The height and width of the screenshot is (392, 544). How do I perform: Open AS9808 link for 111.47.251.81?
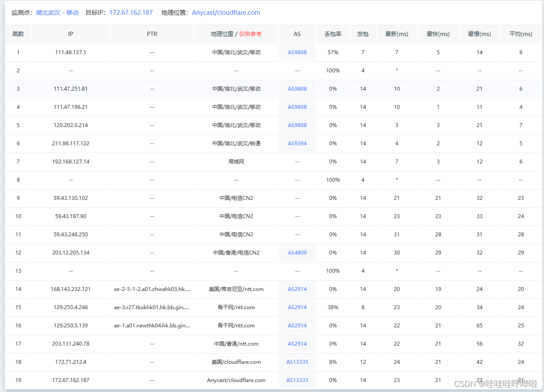[297, 89]
